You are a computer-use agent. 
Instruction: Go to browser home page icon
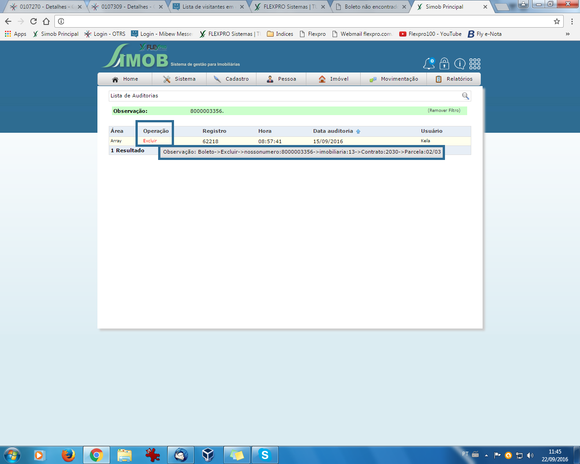46,21
